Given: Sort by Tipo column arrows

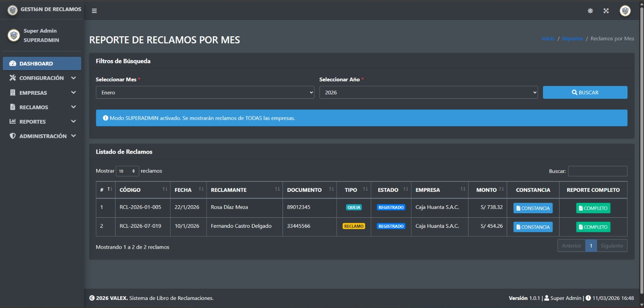Looking at the screenshot, I should 365,189.
